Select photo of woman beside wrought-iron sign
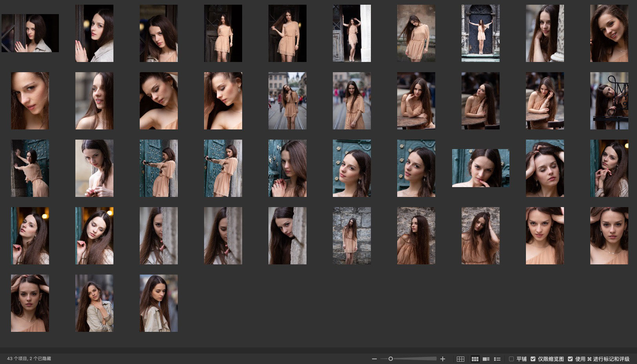This screenshot has height=364, width=637. click(609, 101)
